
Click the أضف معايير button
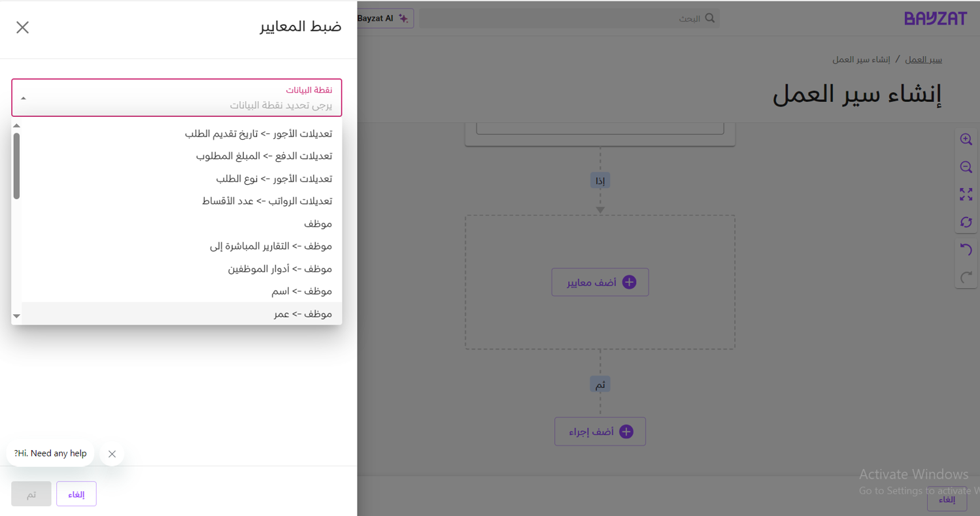[600, 282]
